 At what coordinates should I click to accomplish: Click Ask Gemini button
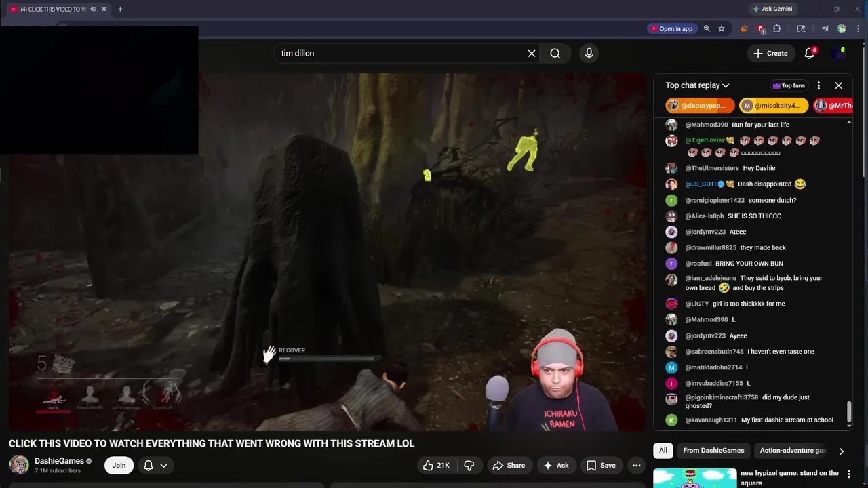pyautogui.click(x=772, y=9)
